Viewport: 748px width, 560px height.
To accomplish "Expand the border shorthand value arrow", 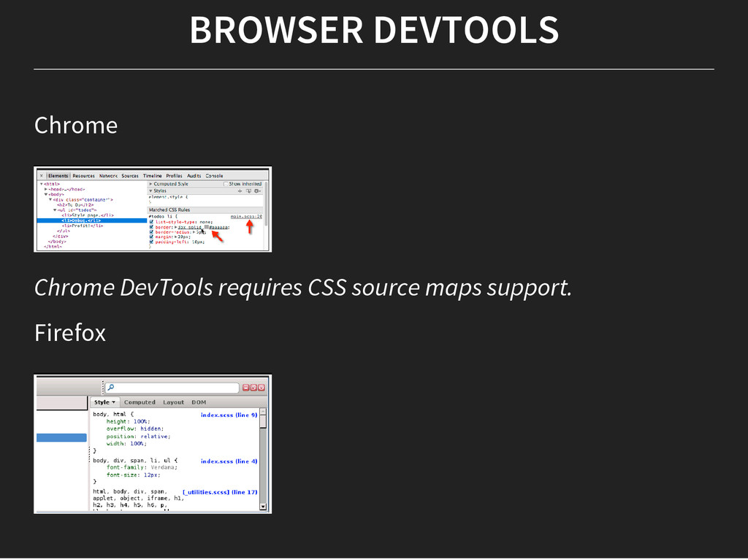I will 175,227.
